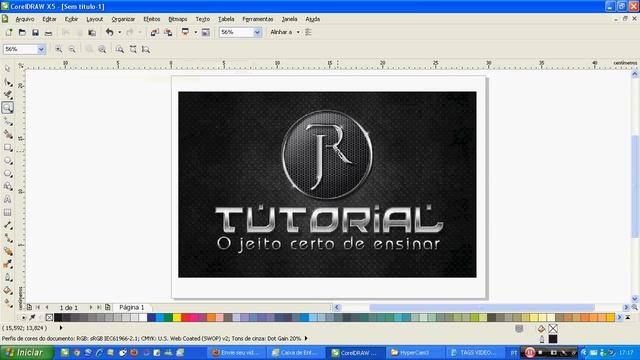This screenshot has width=640, height=360.
Task: Expand the arrow next to cursor coordinates
Action: click(x=61, y=328)
